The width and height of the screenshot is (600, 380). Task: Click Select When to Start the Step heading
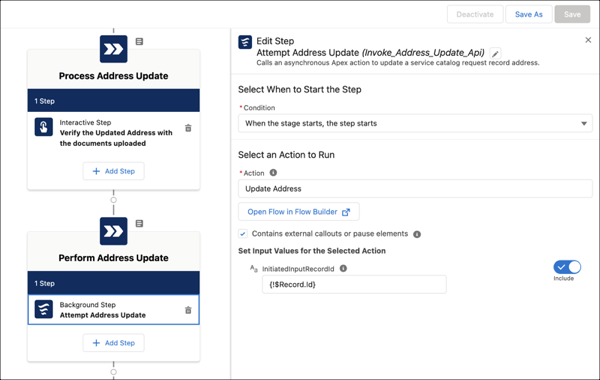(x=300, y=90)
